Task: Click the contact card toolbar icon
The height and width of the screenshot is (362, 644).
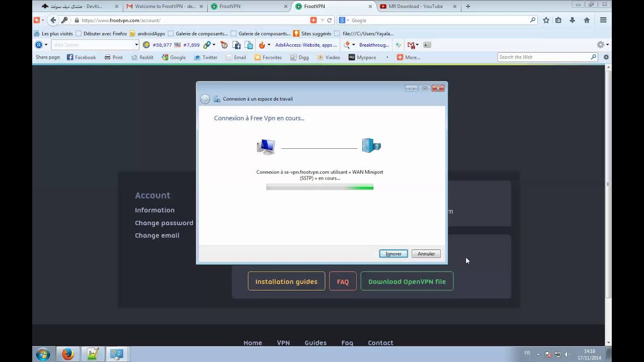Action: tap(427, 45)
